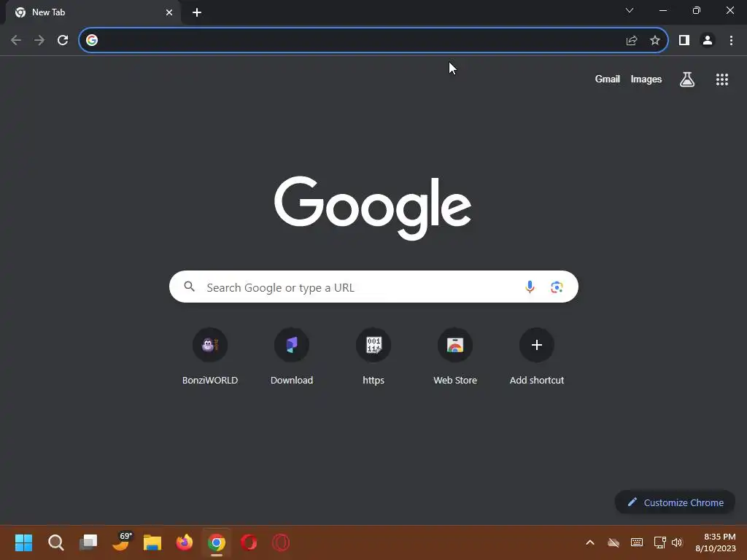Toggle the Chrome side panel
This screenshot has width=747, height=560.
point(684,40)
